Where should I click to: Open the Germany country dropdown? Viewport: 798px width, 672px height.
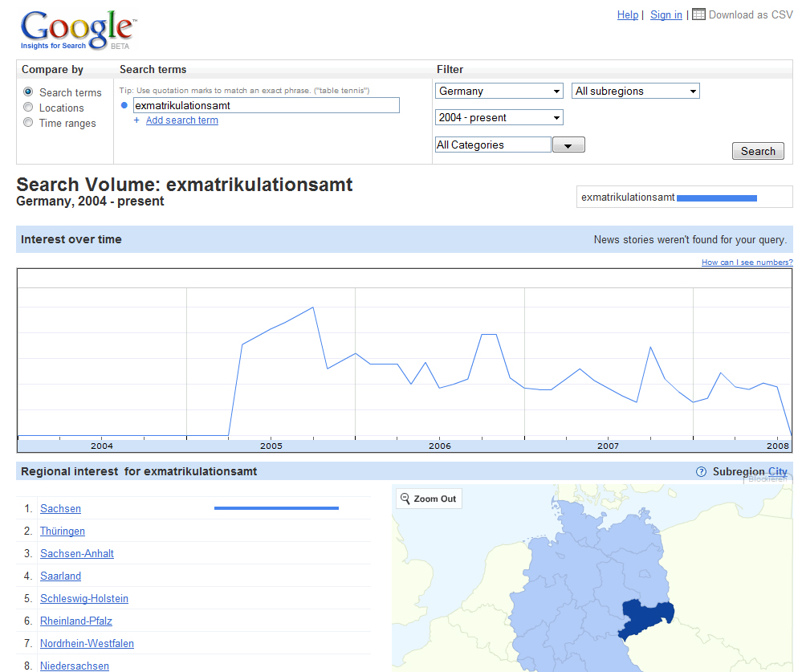click(499, 92)
